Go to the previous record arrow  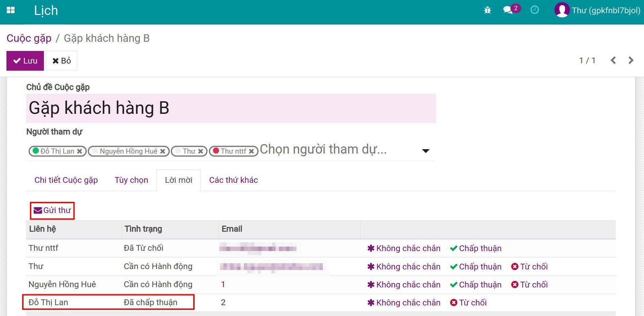point(613,60)
